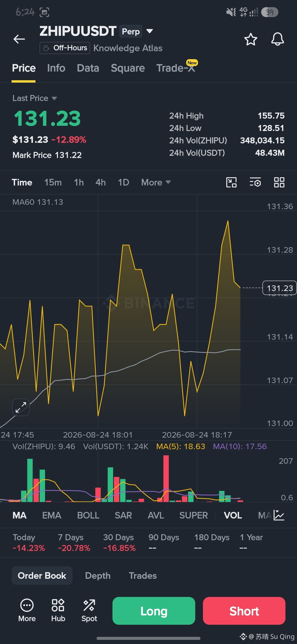
Task: Select the 1h chart interval
Action: [79, 182]
